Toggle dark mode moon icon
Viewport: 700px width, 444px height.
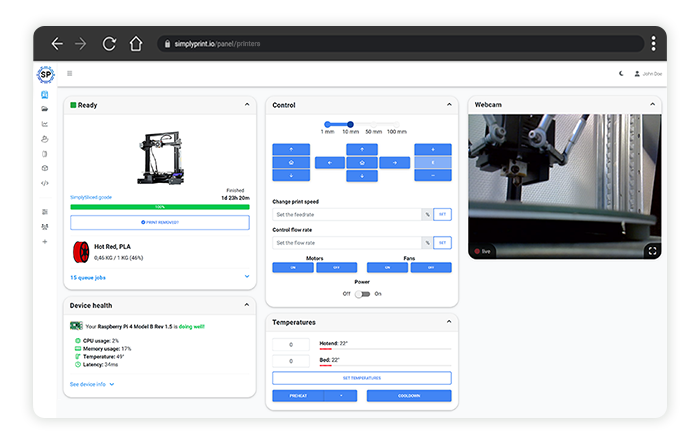[x=621, y=73]
